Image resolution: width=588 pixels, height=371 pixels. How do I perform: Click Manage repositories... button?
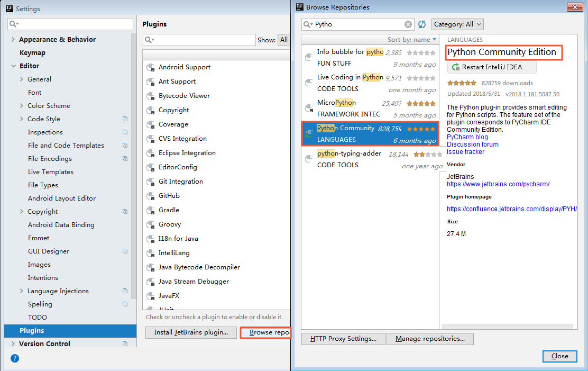[x=430, y=339]
